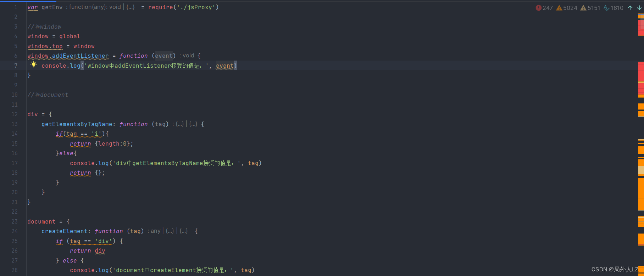Click the underlined 'event' argument on line 7
Screen dimensions: 644x276
tap(225, 66)
